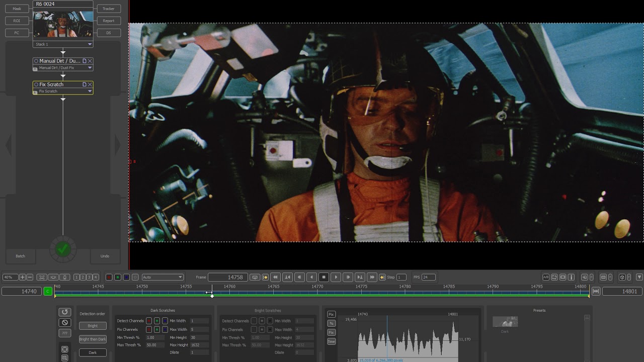This screenshot has height=362, width=644.
Task: Remove the Fix Scratch node
Action: point(90,84)
